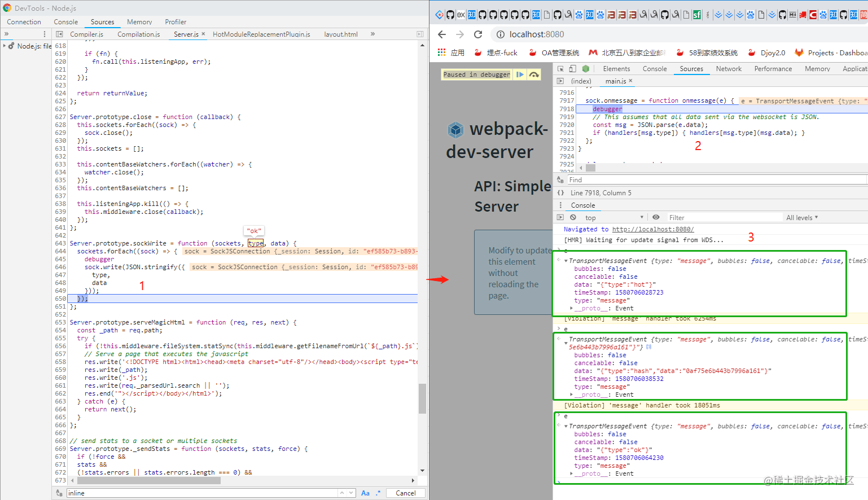The image size is (868, 500).
Task: Open 北京五八到家企业邮 bookmark
Action: click(x=627, y=52)
